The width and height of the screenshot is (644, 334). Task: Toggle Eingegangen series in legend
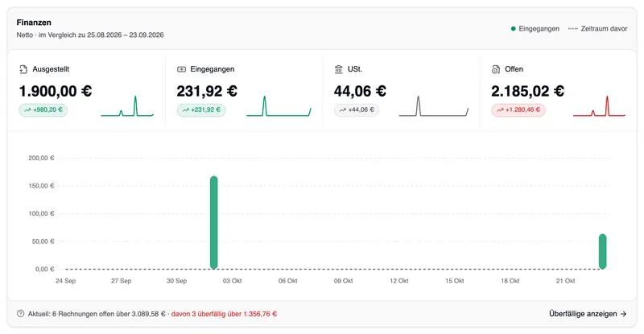(x=535, y=29)
